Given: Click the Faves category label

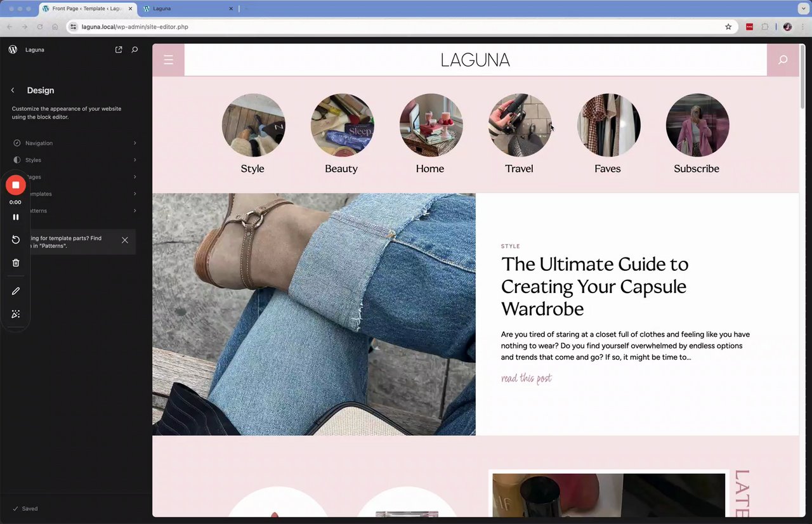Looking at the screenshot, I should 608,169.
